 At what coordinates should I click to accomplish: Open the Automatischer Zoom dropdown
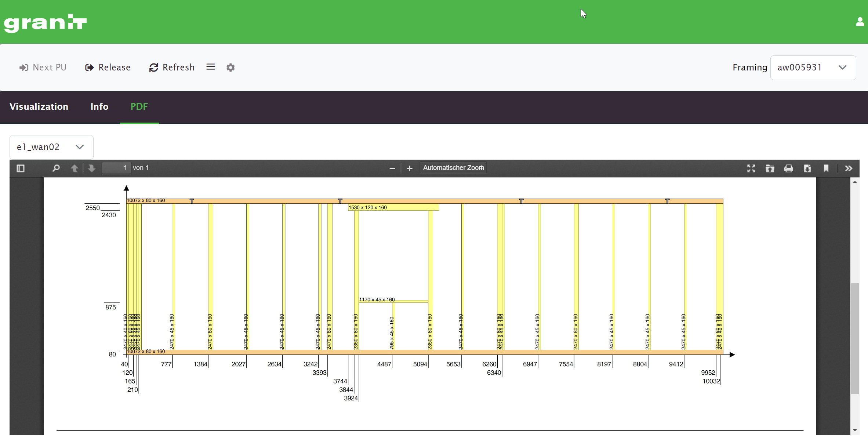click(453, 168)
